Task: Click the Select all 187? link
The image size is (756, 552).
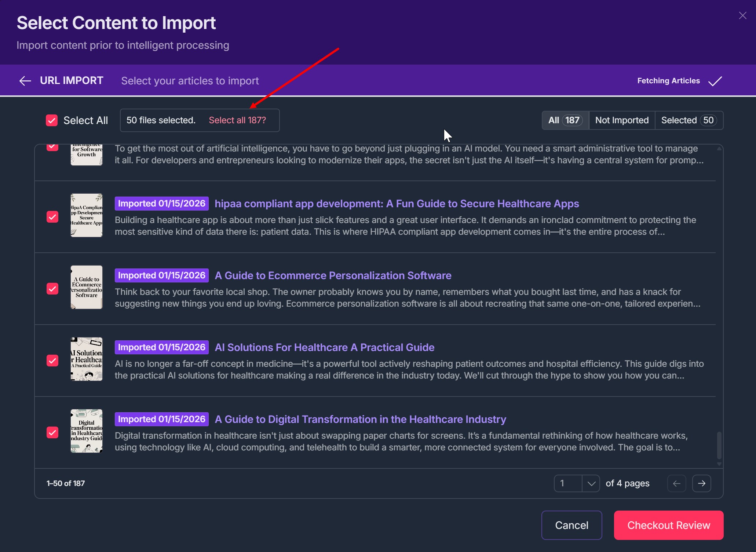Action: coord(237,120)
